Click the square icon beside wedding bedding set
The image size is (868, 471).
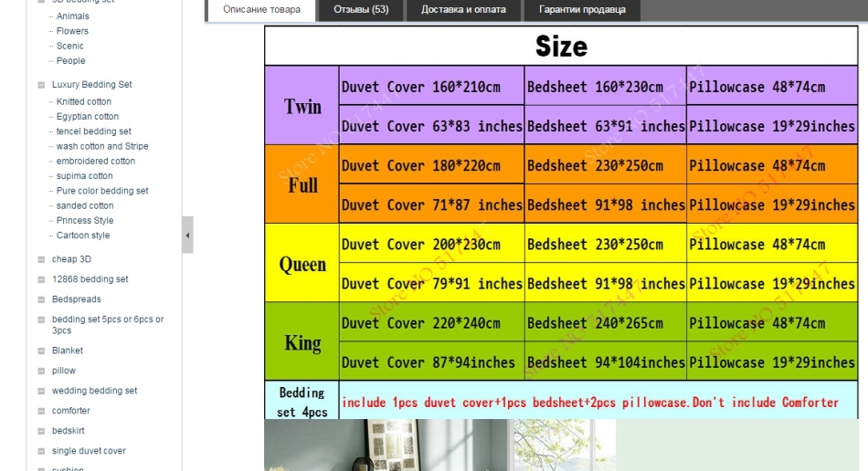pyautogui.click(x=41, y=392)
